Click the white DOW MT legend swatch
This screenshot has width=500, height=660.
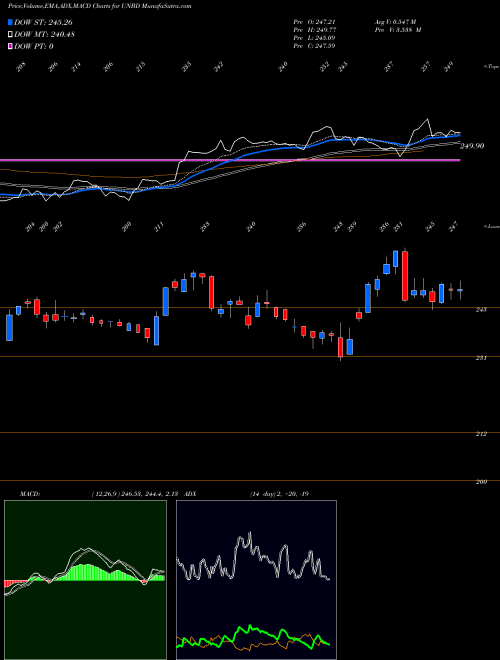(10, 35)
